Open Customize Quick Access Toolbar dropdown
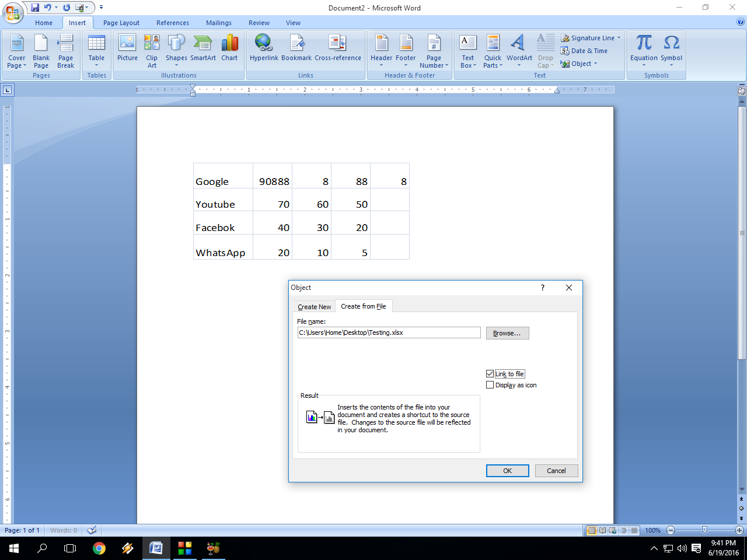 101,8
